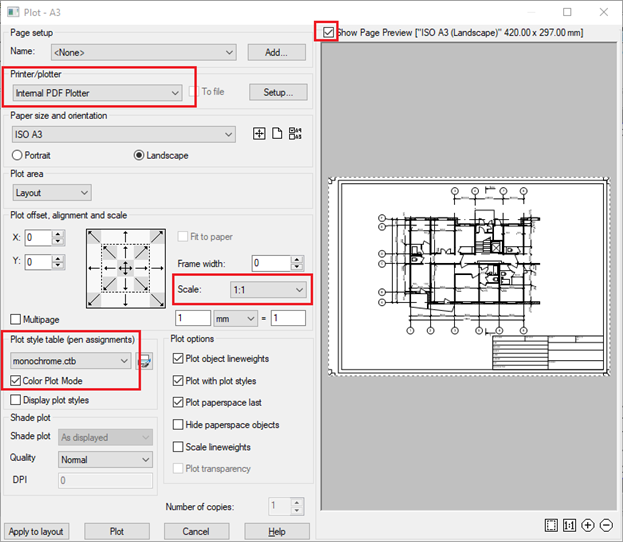The height and width of the screenshot is (542, 623).
Task: Maximize the Plot dialog window
Action: point(567,12)
